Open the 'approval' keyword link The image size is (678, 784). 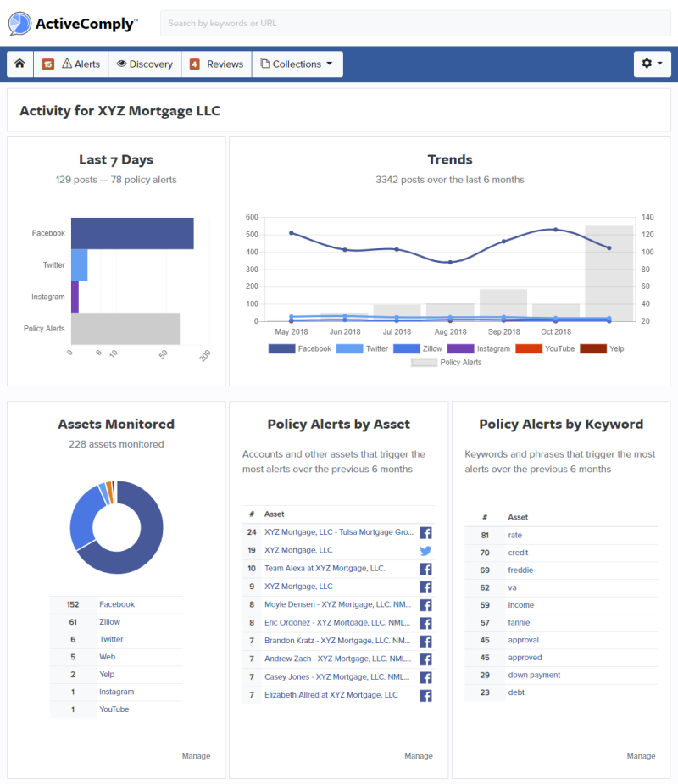tap(523, 640)
